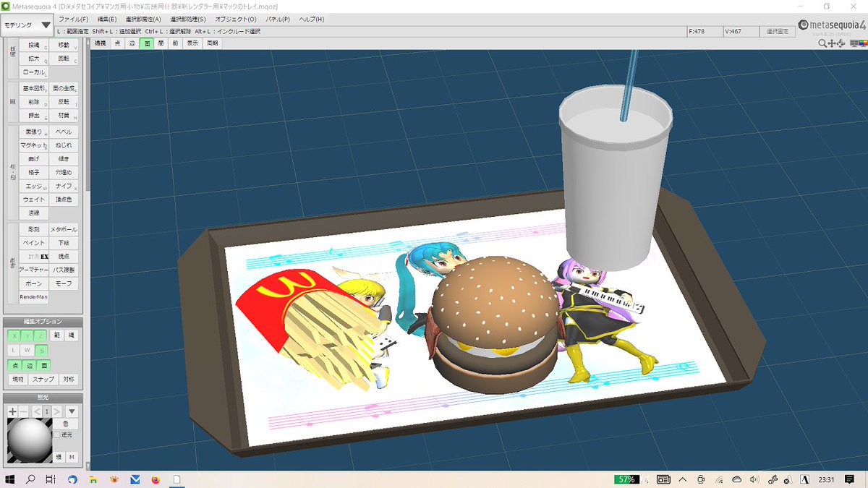Click the 選択固定 button
This screenshot has width=868, height=488.
[x=776, y=32]
